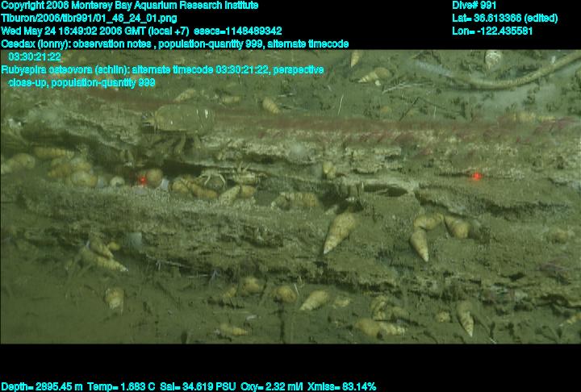Click the close-up, population-quantity 999 text
The height and width of the screenshot is (392, 581).
(82, 82)
